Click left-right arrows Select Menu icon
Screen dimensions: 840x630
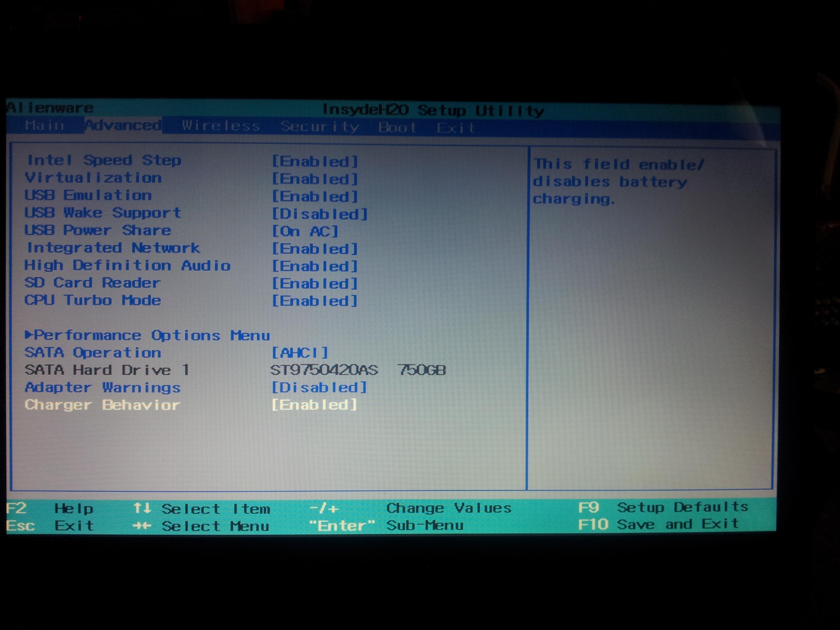tap(142, 526)
